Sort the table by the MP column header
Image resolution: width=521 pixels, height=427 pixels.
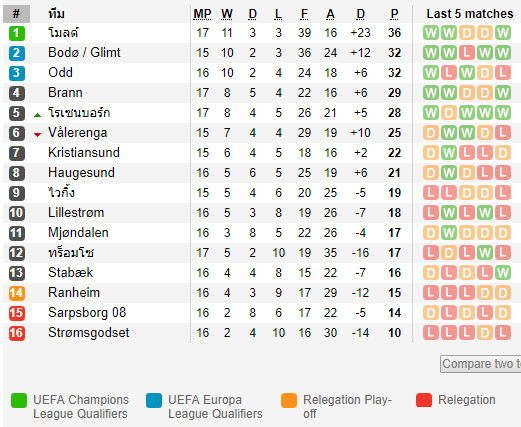click(202, 14)
